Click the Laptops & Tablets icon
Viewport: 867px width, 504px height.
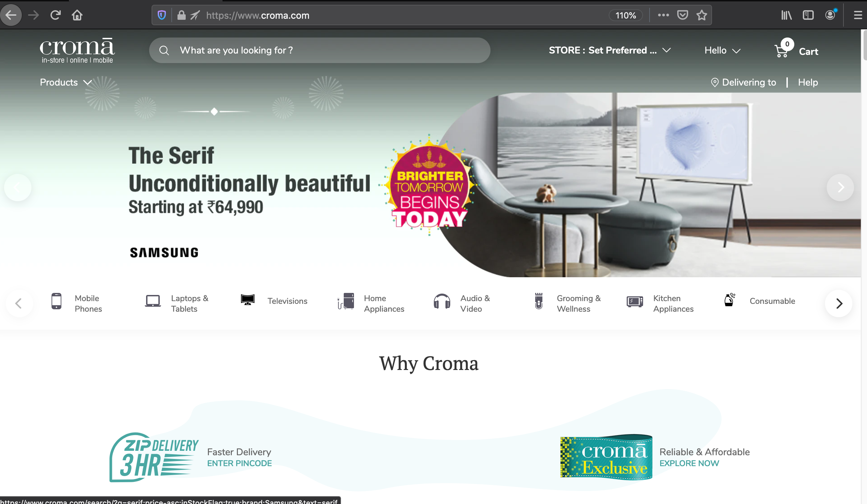point(153,301)
